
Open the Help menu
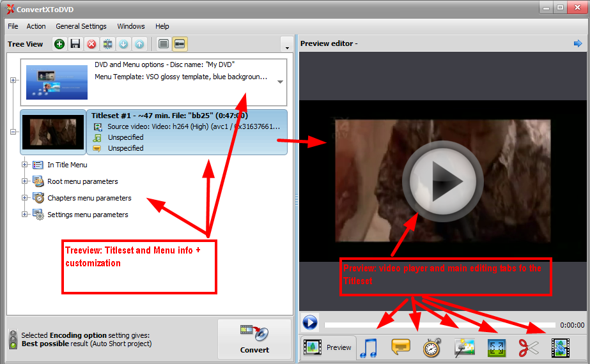tap(162, 26)
